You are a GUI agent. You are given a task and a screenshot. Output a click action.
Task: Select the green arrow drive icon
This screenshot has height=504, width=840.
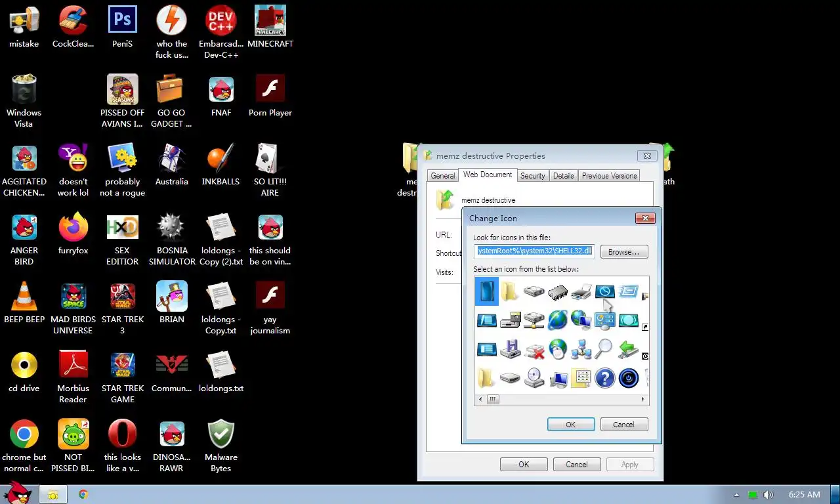(x=628, y=349)
